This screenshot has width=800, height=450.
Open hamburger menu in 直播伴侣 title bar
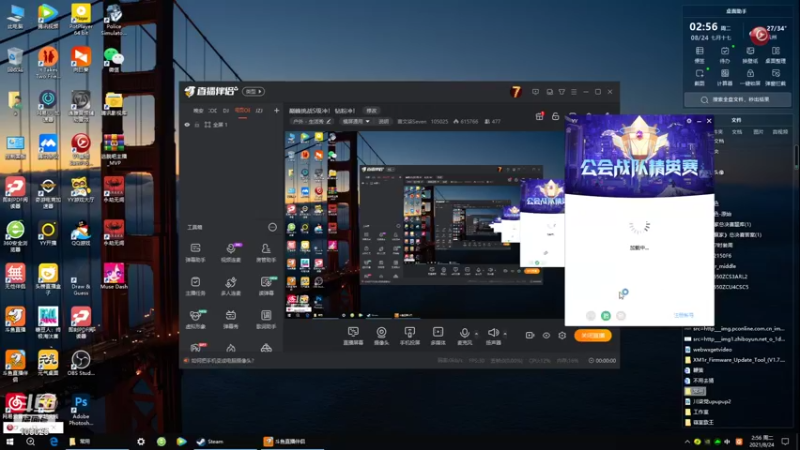pyautogui.click(x=574, y=92)
